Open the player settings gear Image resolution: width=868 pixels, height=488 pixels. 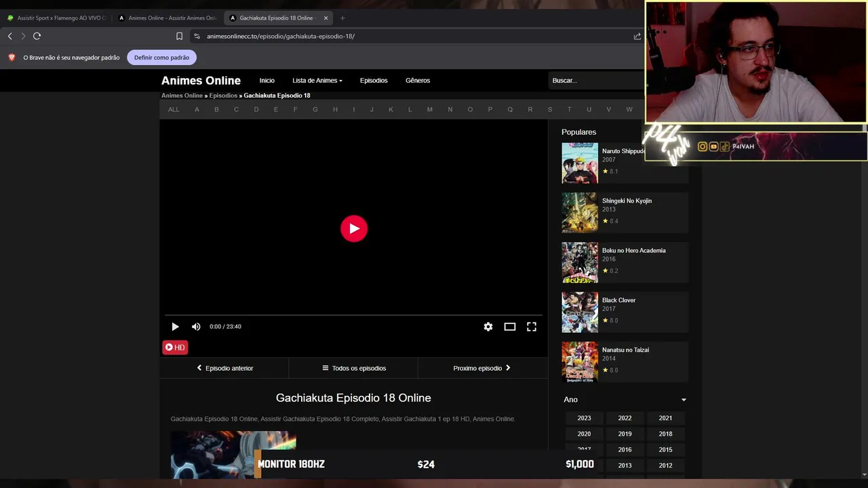(488, 327)
